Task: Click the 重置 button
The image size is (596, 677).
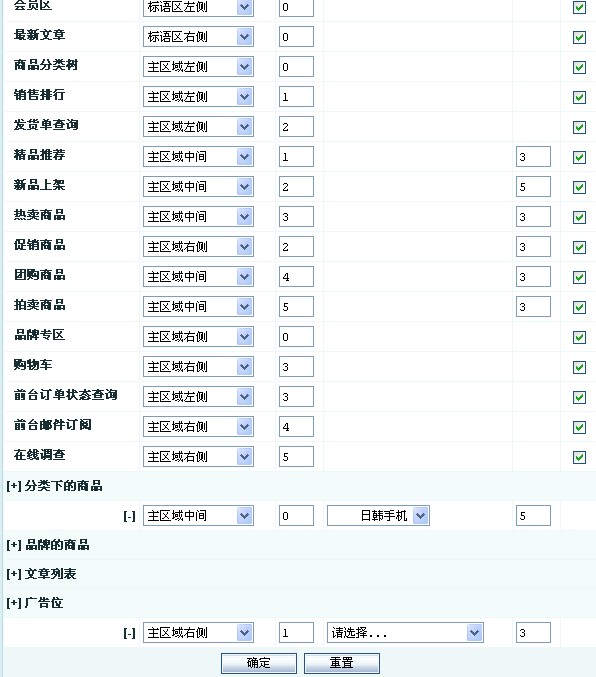Action: [342, 663]
